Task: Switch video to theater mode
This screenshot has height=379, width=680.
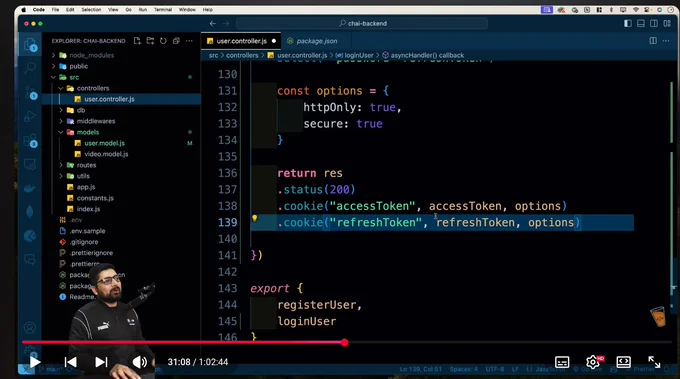Action: point(623,362)
